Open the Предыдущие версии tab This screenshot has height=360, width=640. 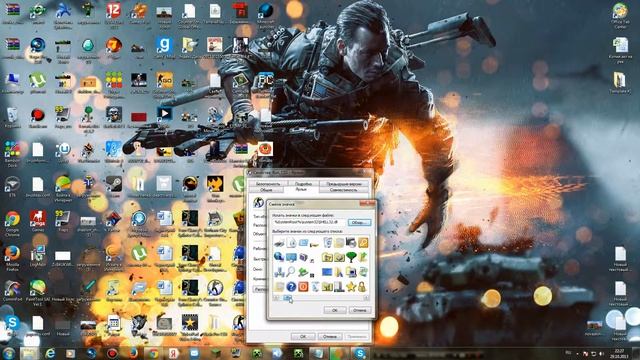(x=344, y=184)
